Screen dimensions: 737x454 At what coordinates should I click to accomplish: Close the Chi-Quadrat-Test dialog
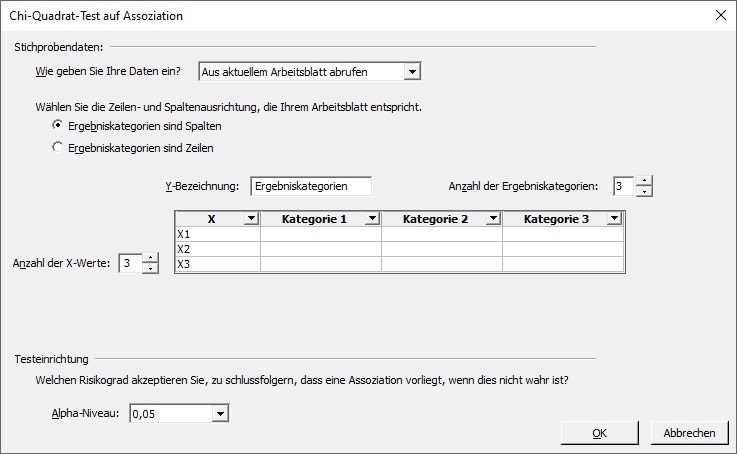[x=721, y=15]
